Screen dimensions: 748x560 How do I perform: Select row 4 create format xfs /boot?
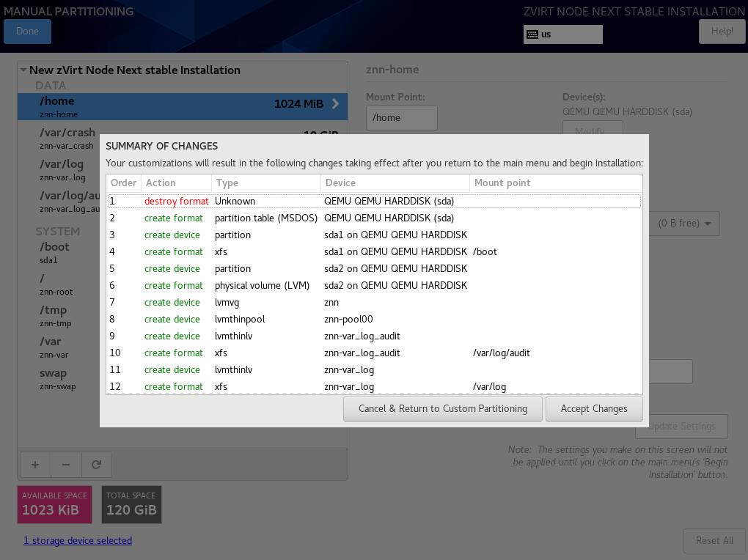click(375, 252)
